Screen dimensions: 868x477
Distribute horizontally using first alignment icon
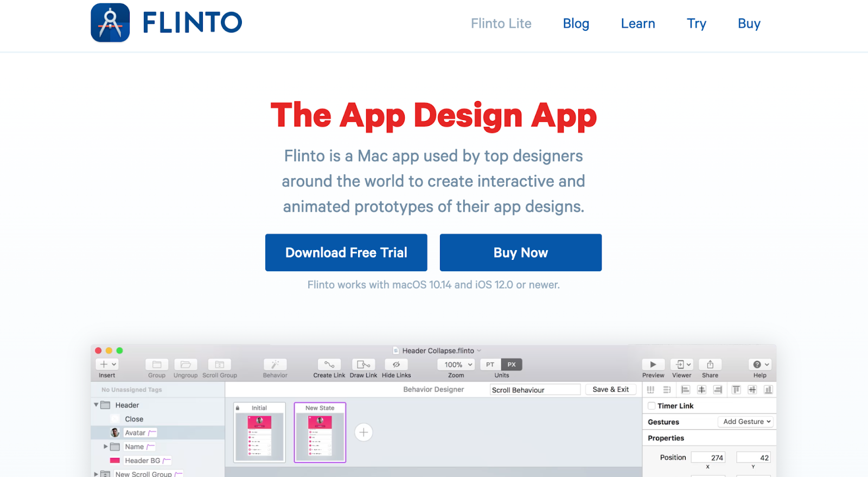tap(650, 390)
